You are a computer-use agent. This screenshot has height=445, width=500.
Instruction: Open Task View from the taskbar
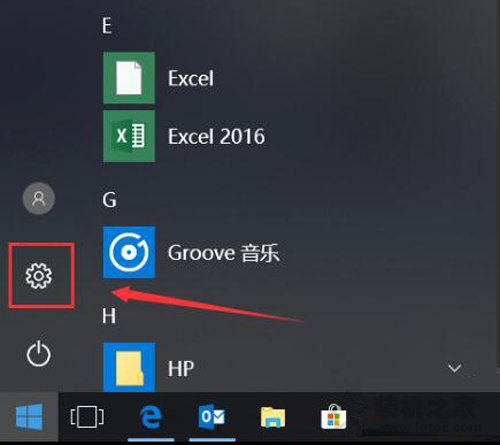87,417
